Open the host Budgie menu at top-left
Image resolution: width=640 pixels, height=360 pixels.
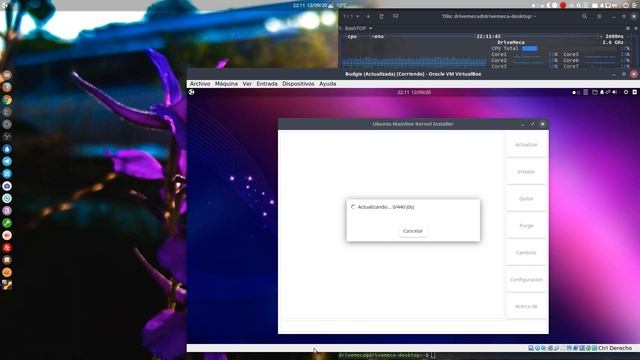point(5,5)
